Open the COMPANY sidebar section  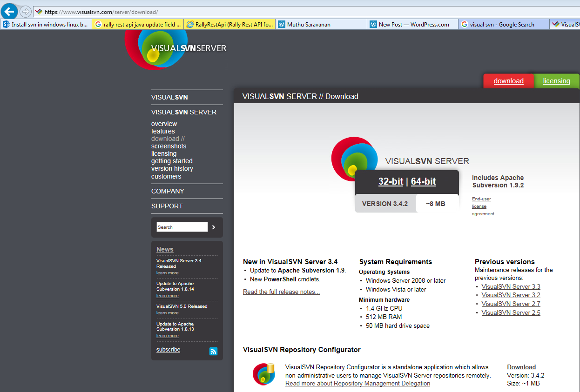(x=168, y=191)
